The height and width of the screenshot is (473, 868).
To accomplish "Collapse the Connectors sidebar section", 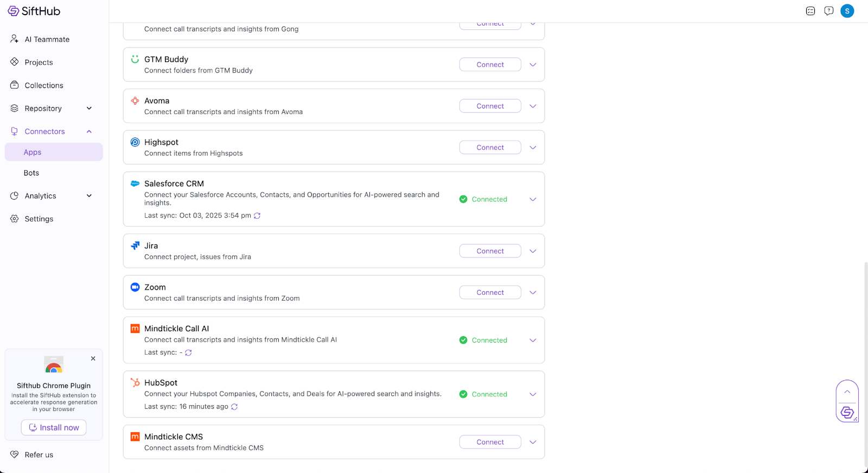I will (89, 131).
